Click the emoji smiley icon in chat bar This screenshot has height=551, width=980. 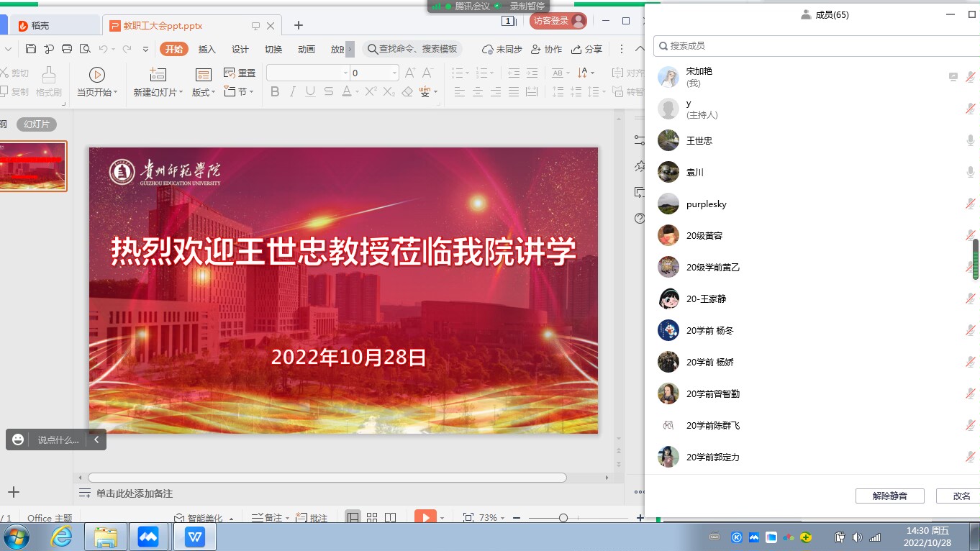point(18,440)
